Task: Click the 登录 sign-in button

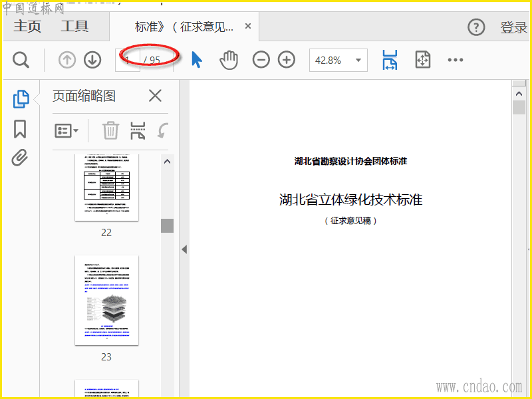Action: tap(513, 27)
